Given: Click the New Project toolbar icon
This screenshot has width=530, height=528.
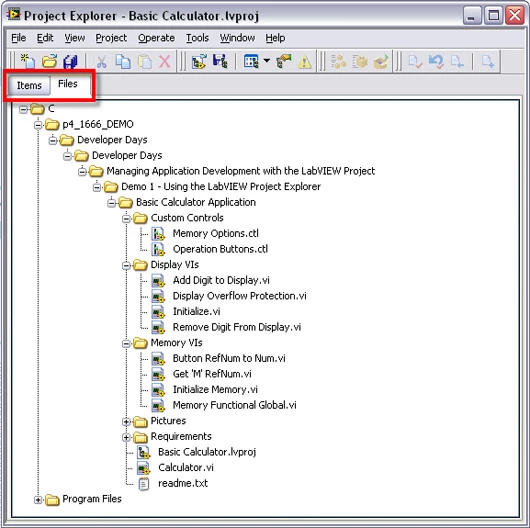Looking at the screenshot, I should [28, 62].
